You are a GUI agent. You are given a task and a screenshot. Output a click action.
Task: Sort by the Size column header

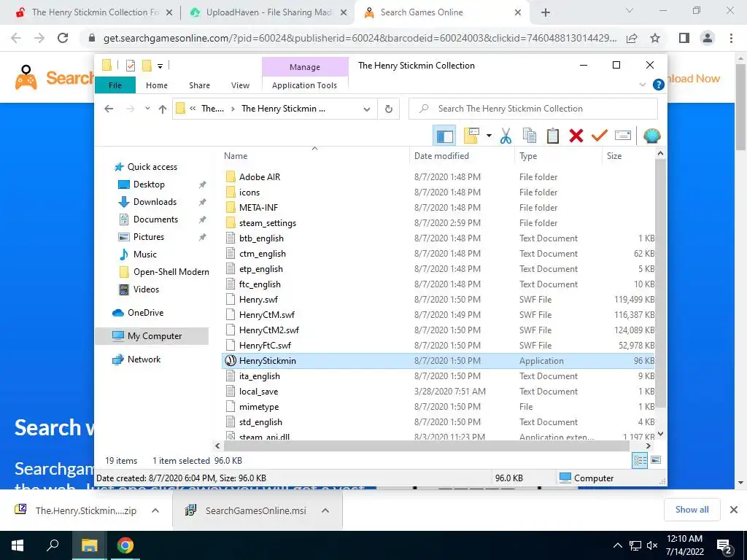(x=614, y=156)
